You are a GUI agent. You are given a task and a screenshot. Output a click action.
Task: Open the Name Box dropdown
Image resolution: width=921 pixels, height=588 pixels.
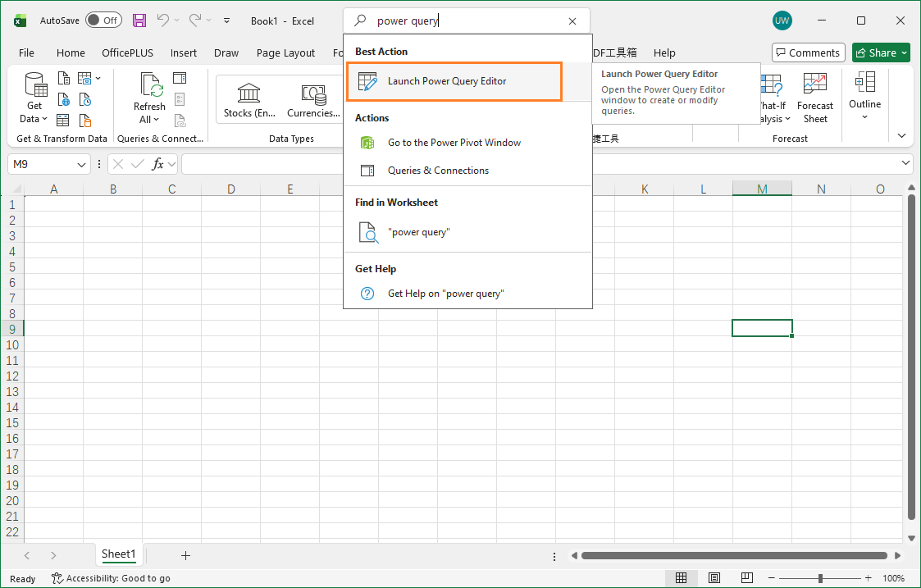coord(82,164)
